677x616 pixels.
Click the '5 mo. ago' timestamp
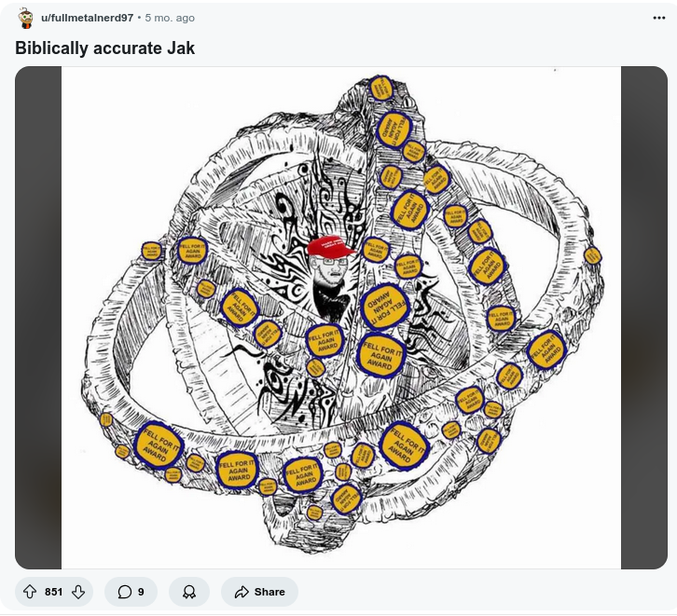[170, 18]
